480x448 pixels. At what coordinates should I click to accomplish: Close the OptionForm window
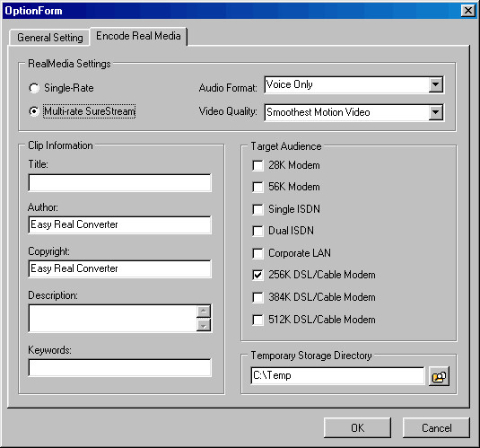(x=468, y=11)
